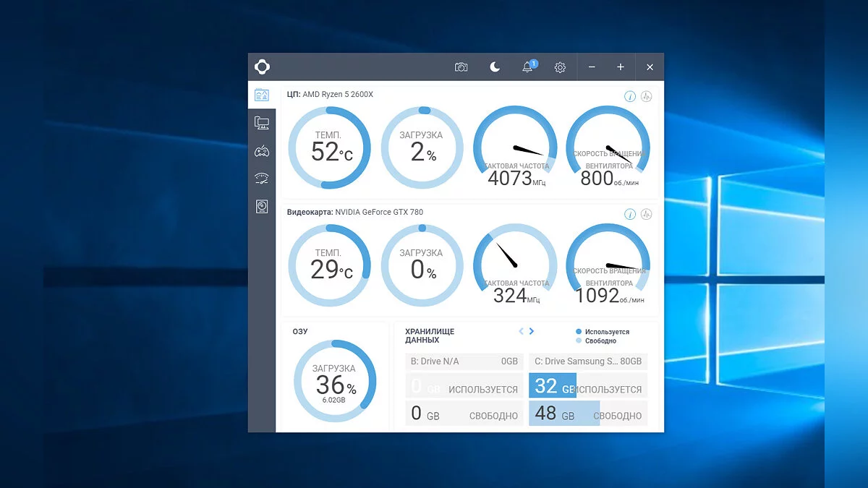Image resolution: width=868 pixels, height=488 pixels.
Task: Click the AMD Ryzen 5 2600X label
Action: click(338, 94)
